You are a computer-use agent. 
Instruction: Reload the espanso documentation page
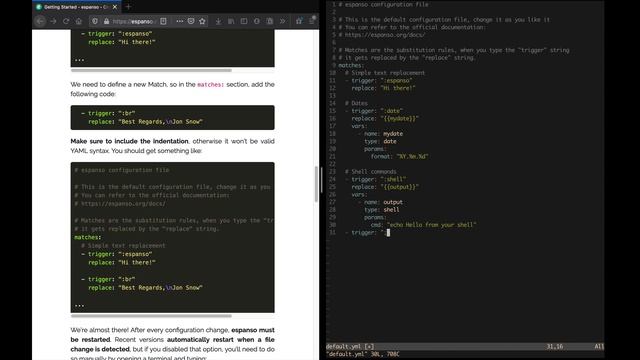pyautogui.click(x=66, y=21)
